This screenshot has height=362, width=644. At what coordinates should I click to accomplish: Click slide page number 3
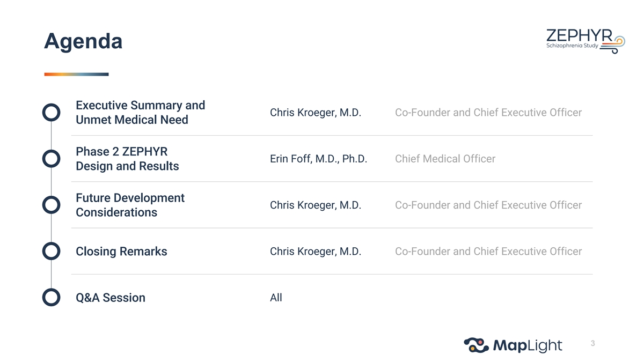592,343
